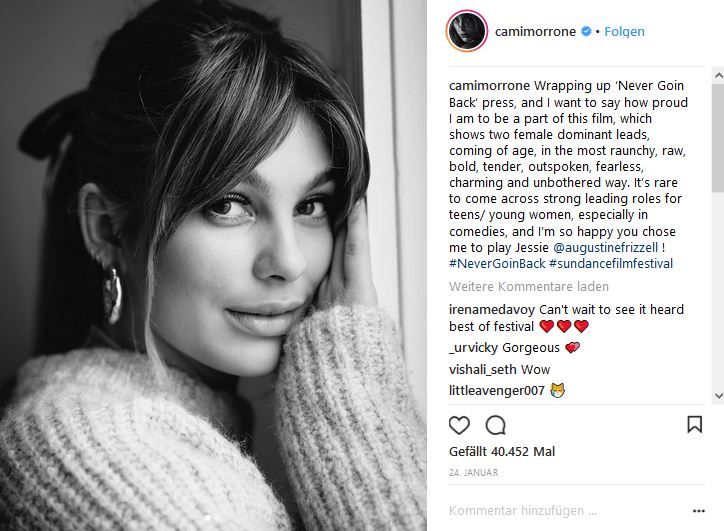The image size is (724, 531).
Task: Open commenter irenamedavoy's profile
Action: tap(492, 309)
